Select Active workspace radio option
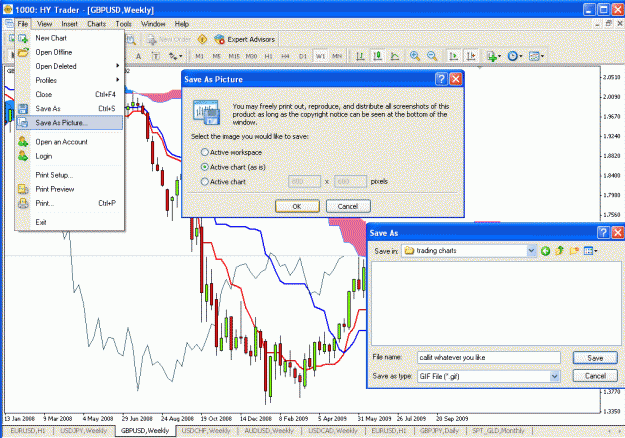The width and height of the screenshot is (625, 438). [204, 152]
